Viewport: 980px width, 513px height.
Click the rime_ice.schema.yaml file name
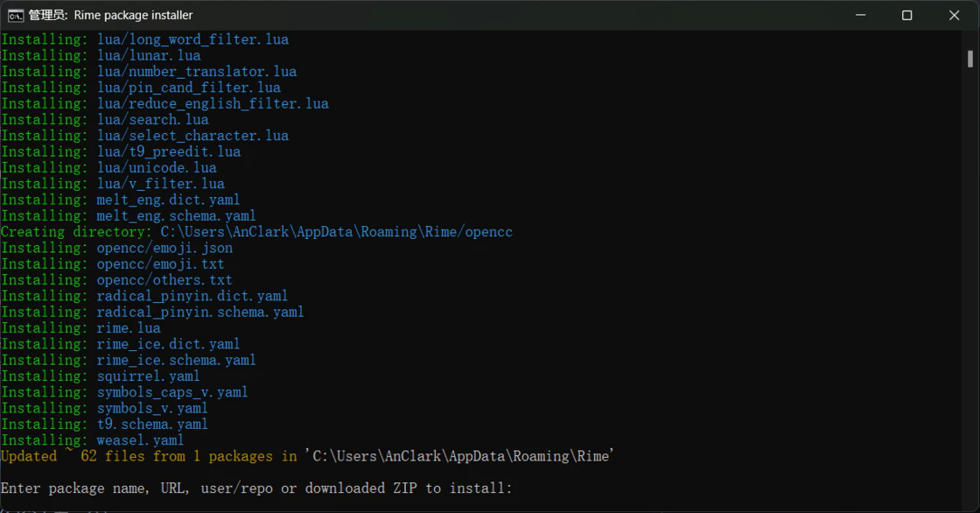176,360
